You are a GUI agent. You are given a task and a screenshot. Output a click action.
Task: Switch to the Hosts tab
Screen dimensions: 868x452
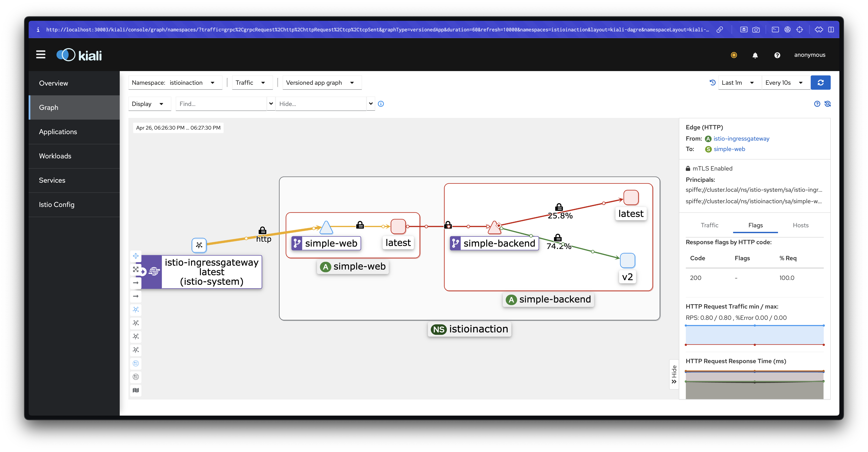coord(800,225)
